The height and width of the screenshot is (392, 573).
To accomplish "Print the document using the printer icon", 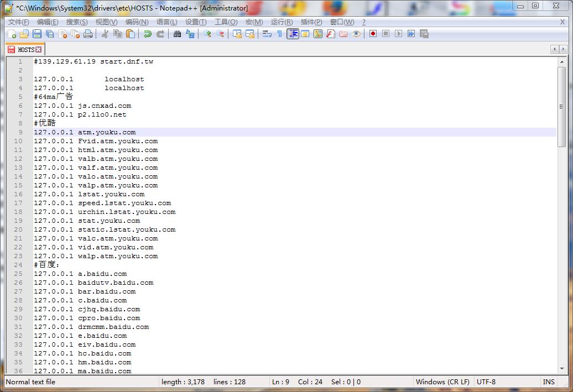I will click(x=88, y=34).
